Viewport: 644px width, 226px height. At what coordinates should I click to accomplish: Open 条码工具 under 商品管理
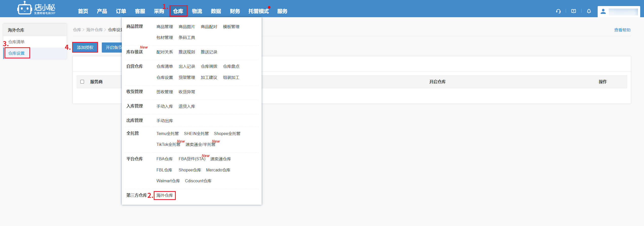187,38
